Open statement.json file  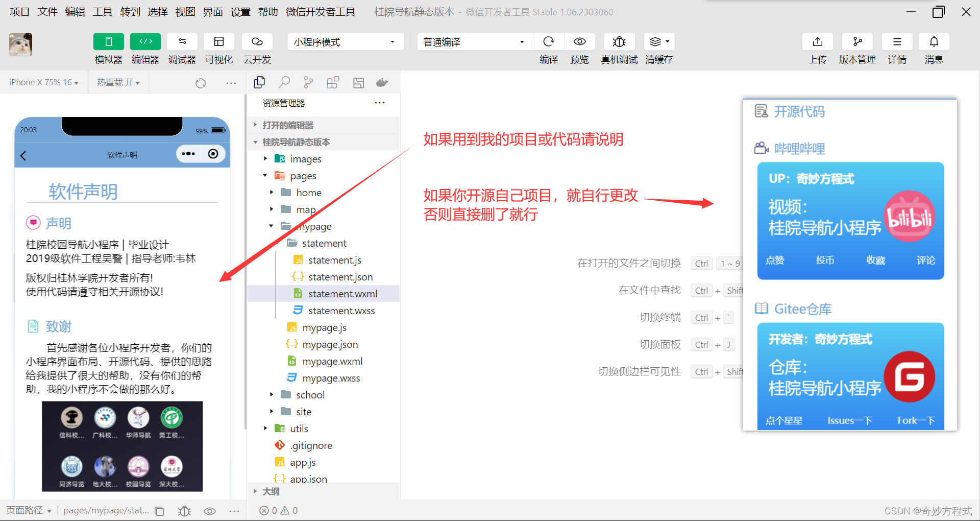tap(324, 277)
